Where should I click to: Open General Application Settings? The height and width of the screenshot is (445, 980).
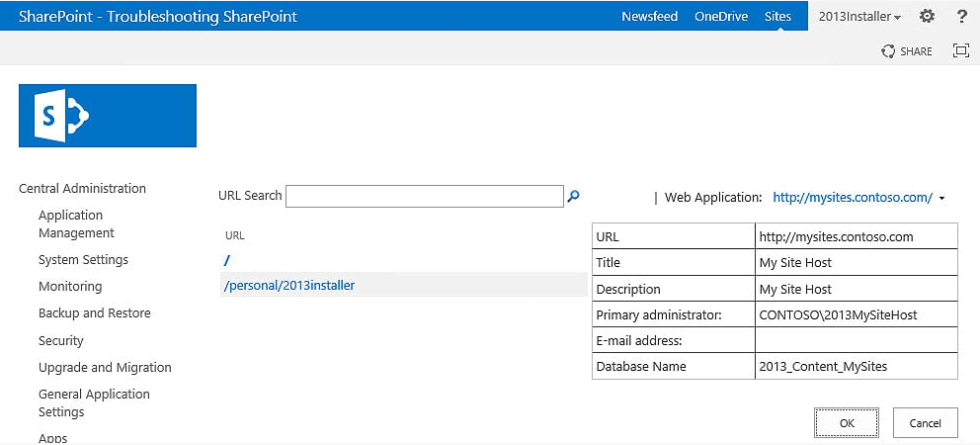(95, 403)
